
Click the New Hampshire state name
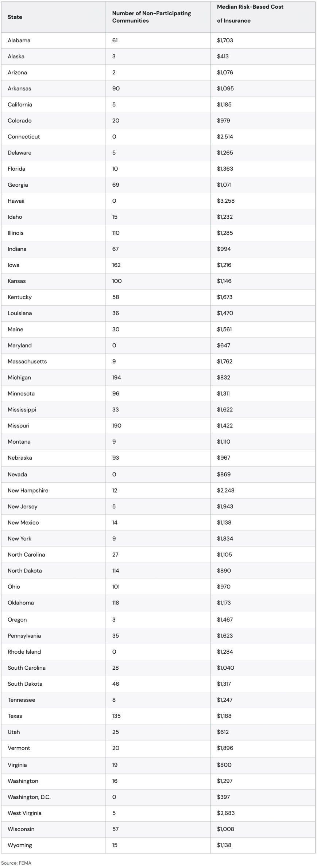pyautogui.click(x=28, y=490)
